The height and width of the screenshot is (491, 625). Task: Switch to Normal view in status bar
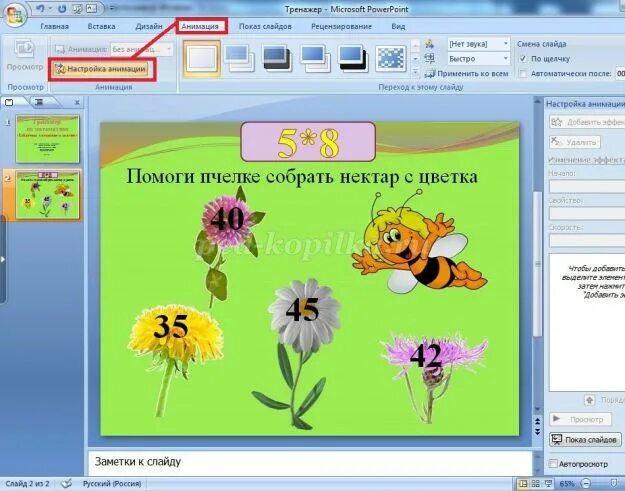pyautogui.click(x=523, y=484)
